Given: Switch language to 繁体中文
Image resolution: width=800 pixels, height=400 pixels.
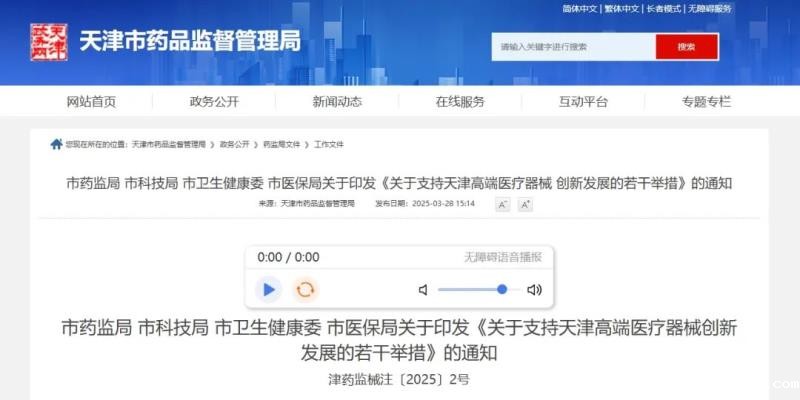Looking at the screenshot, I should pos(622,9).
